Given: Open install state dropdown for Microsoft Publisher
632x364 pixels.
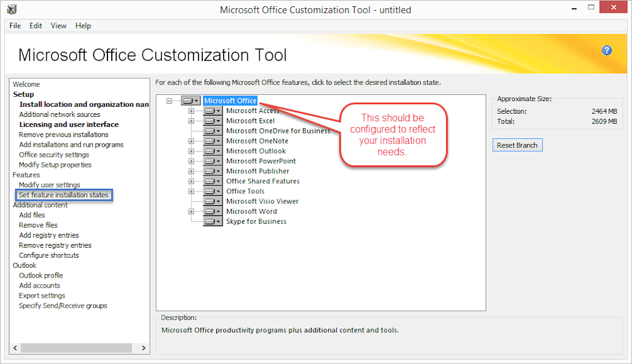Looking at the screenshot, I should coord(213,171).
